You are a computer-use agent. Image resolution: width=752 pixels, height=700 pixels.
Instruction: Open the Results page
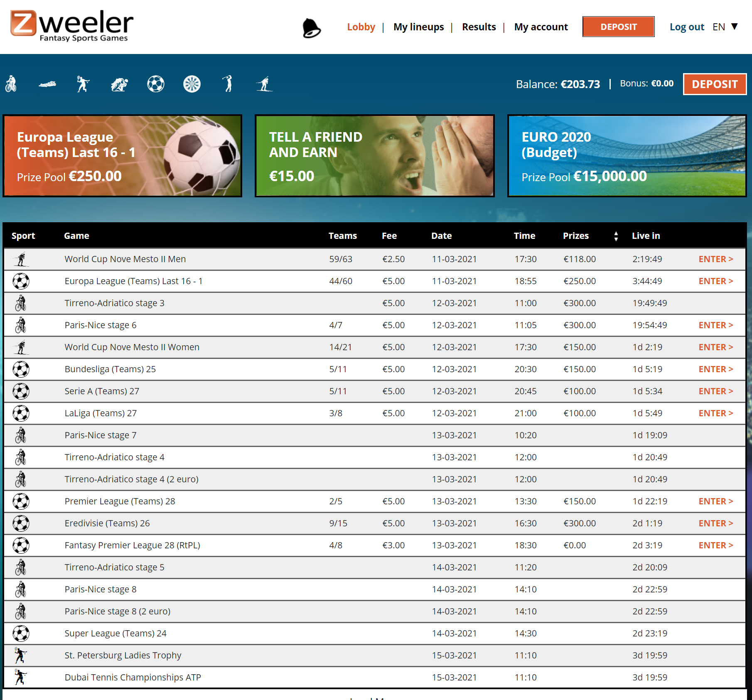pyautogui.click(x=479, y=27)
